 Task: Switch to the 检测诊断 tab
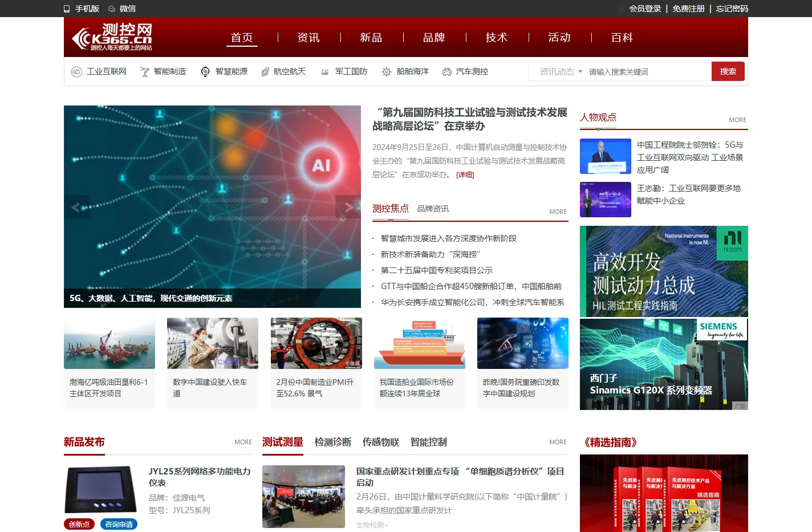pyautogui.click(x=333, y=442)
